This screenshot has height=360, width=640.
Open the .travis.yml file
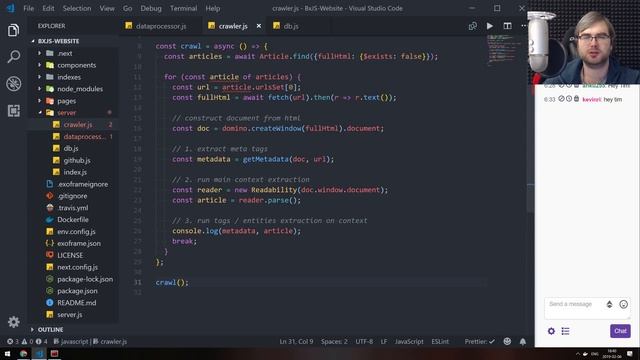[73, 208]
